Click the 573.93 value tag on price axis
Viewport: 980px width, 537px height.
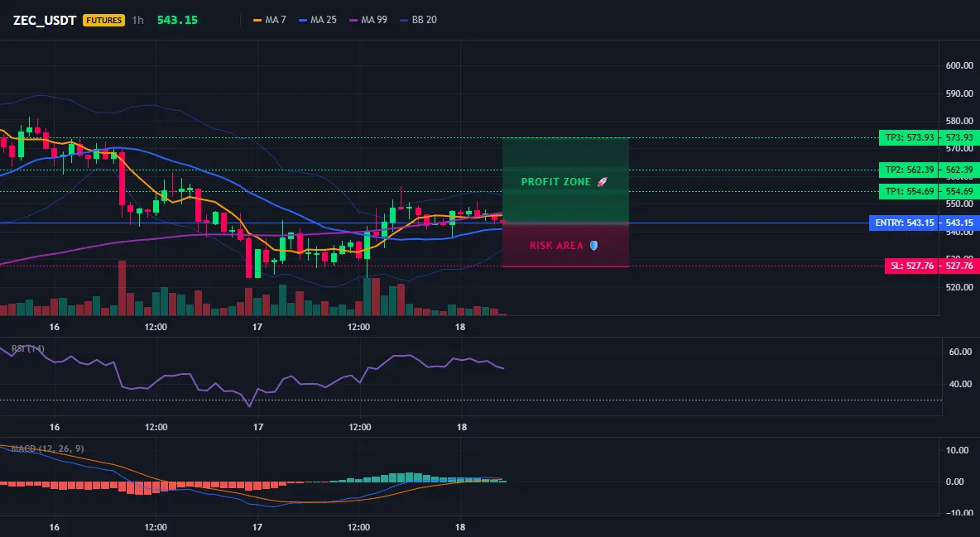(x=959, y=137)
